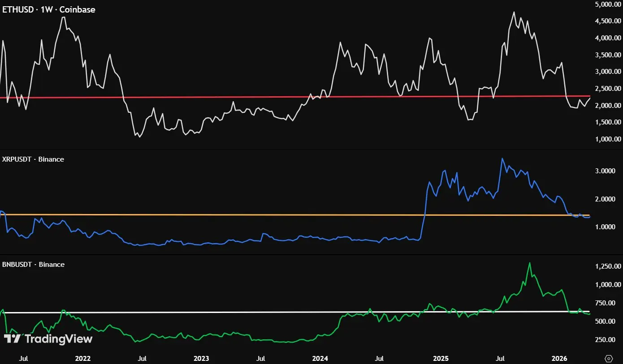The height and width of the screenshot is (364, 623).
Task: Click the 1,000.00 label on BNBUSDT price axis
Action: pyautogui.click(x=608, y=285)
